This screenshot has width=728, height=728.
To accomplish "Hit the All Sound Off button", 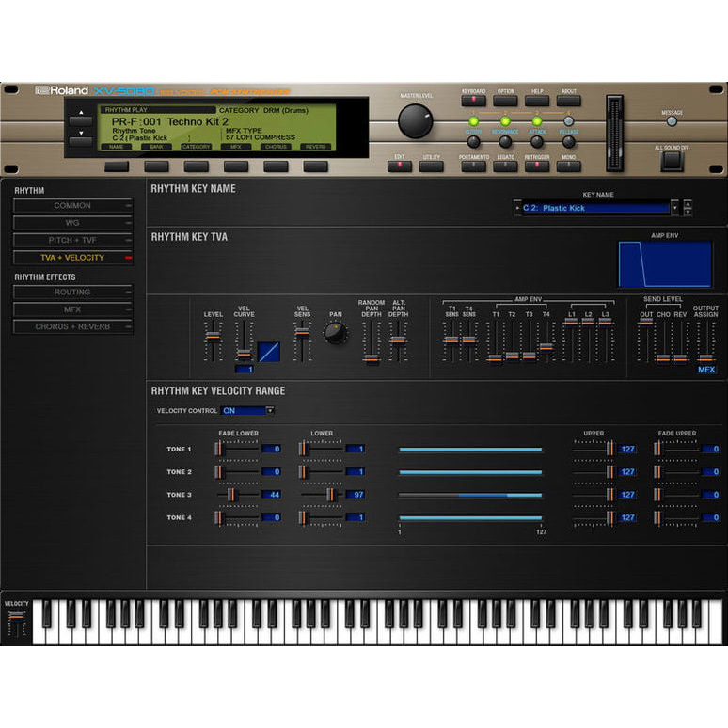I will (672, 161).
